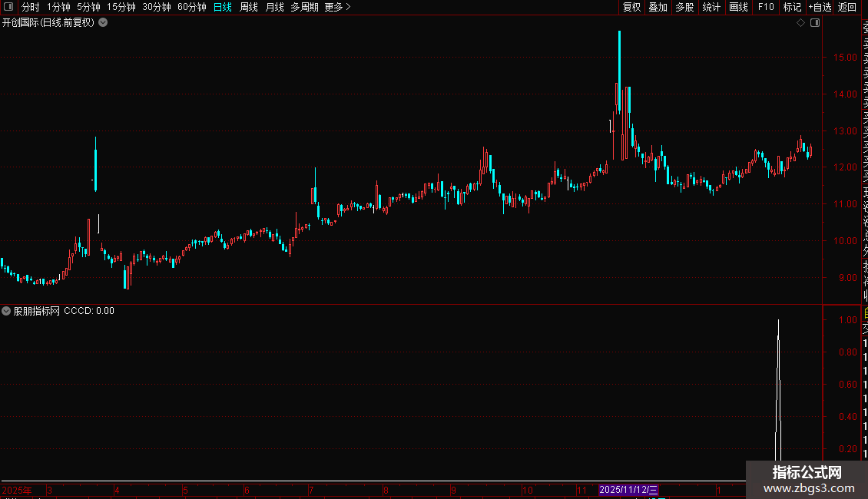Select the 60分钟 period

pyautogui.click(x=191, y=7)
